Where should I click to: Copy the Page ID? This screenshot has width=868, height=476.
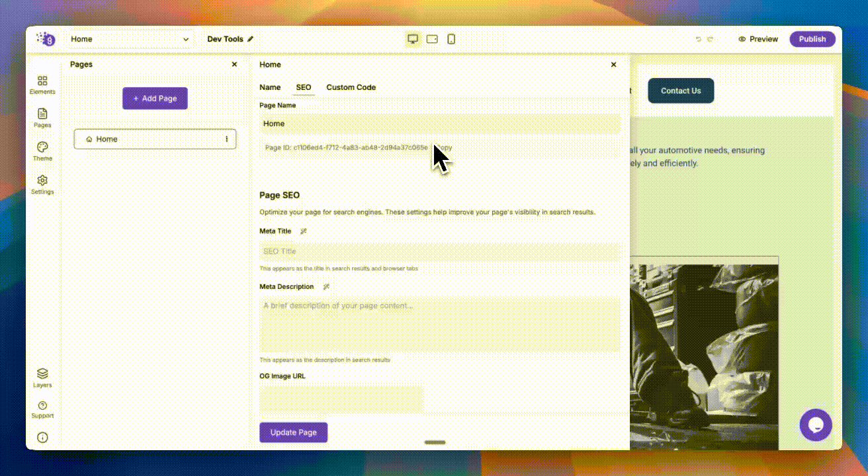(444, 147)
